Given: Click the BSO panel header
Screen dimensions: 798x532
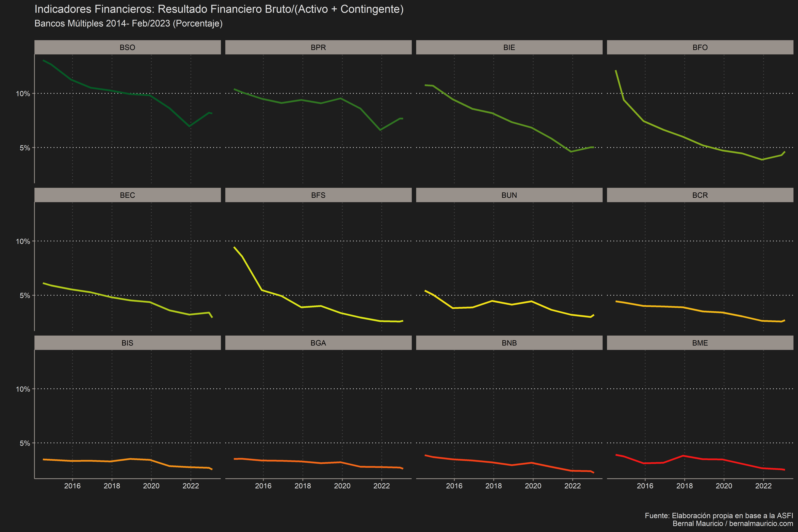Looking at the screenshot, I should (x=128, y=47).
